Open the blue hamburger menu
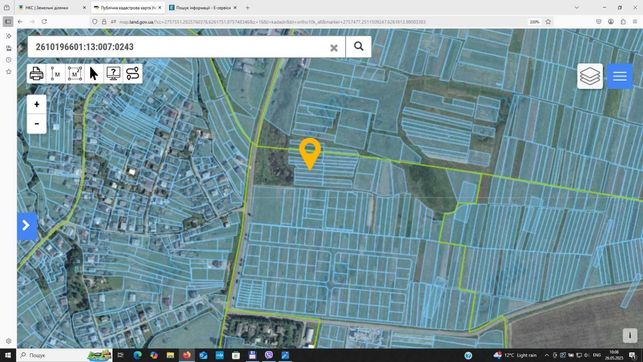 (x=620, y=76)
